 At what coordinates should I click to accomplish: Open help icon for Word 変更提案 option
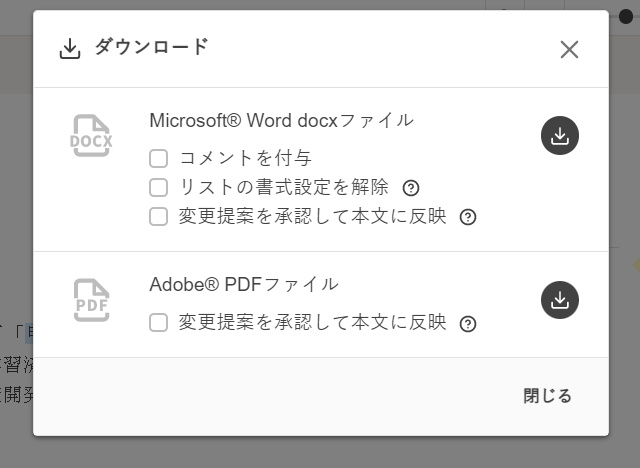point(467,217)
